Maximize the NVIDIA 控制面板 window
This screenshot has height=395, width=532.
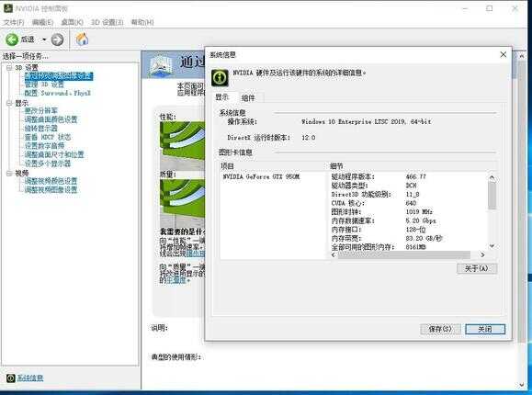pos(489,8)
